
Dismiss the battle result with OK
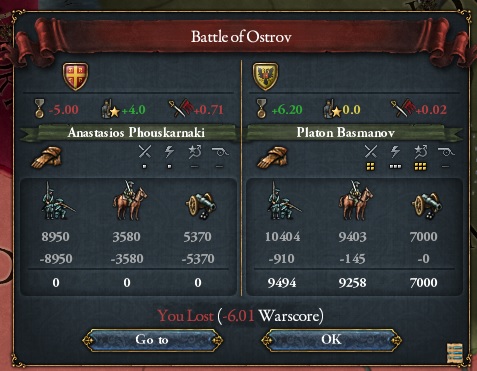coord(332,340)
